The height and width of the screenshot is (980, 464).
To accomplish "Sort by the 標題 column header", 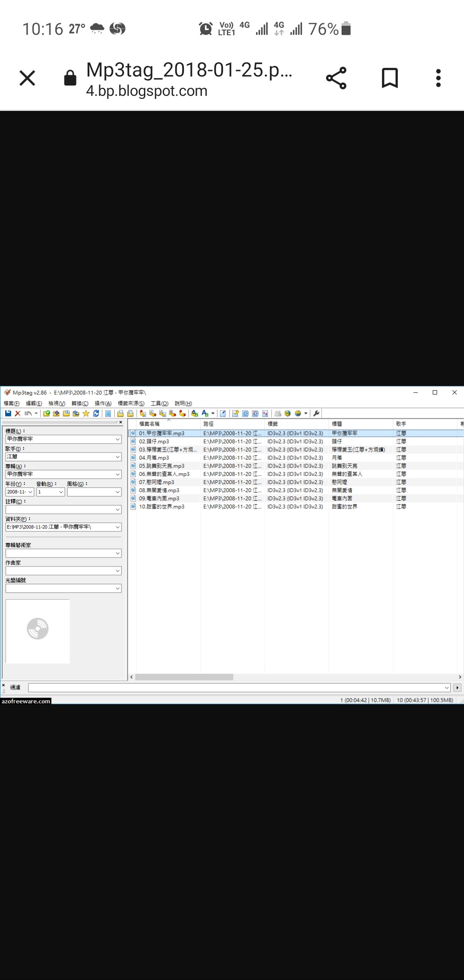I will [x=361, y=424].
